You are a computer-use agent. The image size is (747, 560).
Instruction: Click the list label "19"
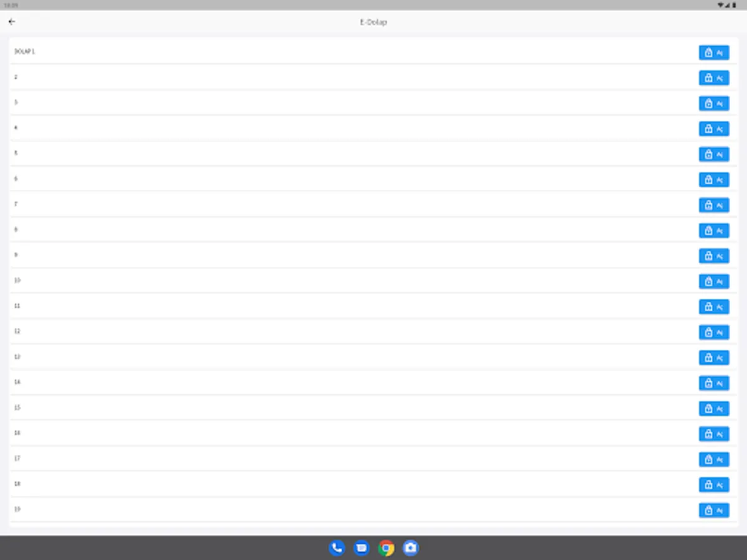(x=17, y=509)
